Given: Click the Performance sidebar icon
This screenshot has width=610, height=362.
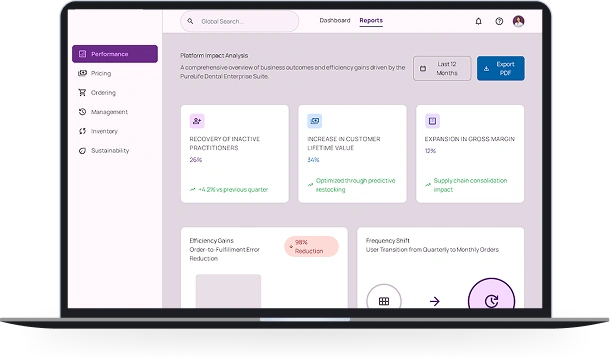Looking at the screenshot, I should 82,54.
